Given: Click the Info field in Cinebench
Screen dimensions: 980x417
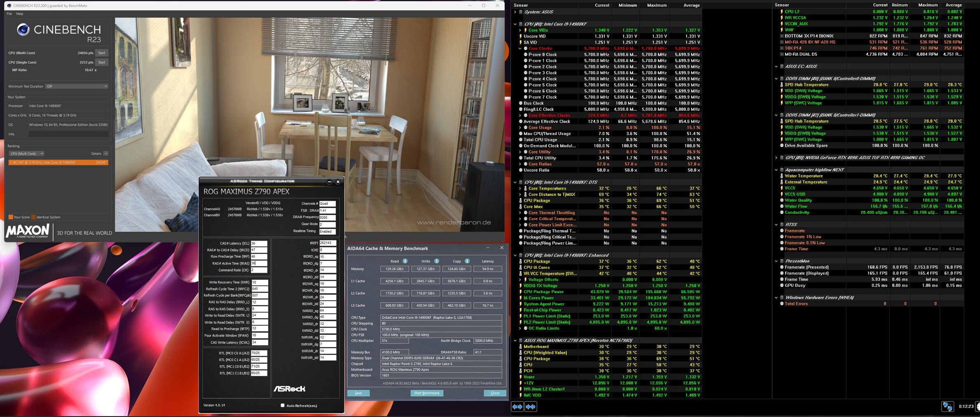Looking at the screenshot, I should pyautogui.click(x=68, y=134).
